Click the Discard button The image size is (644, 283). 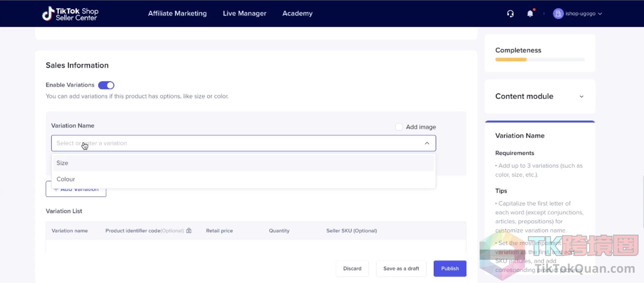pos(352,268)
